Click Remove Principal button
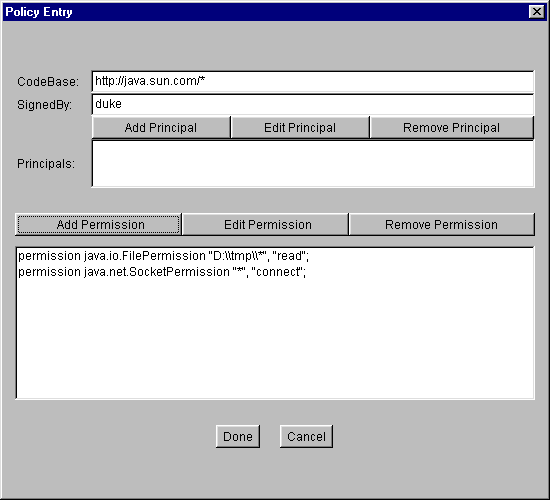Image resolution: width=550 pixels, height=500 pixels. (452, 128)
